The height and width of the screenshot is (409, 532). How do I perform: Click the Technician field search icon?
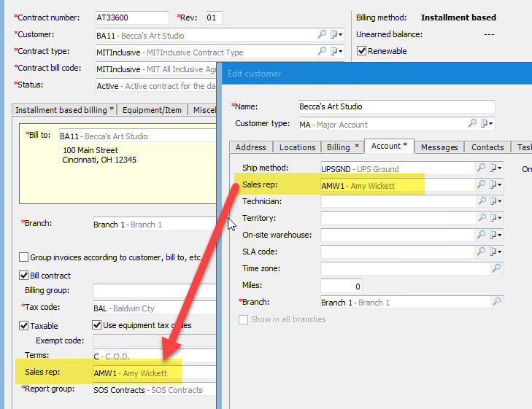[x=481, y=201]
